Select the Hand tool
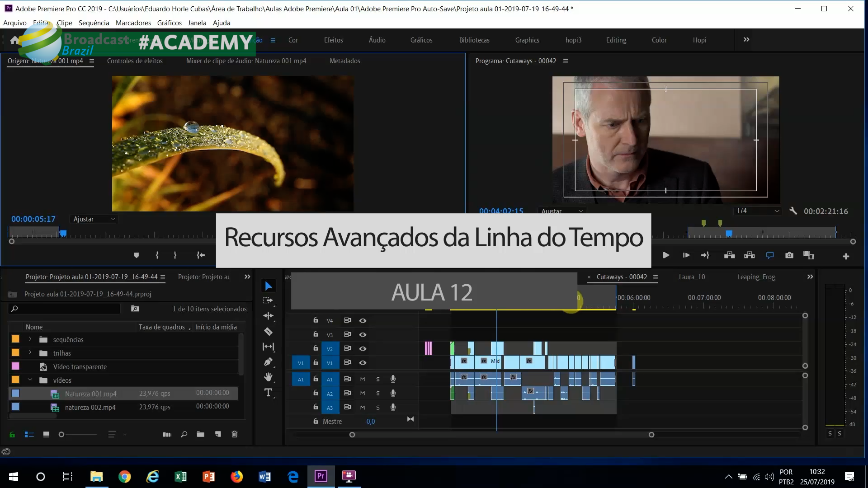This screenshot has height=488, width=868. pos(268,377)
